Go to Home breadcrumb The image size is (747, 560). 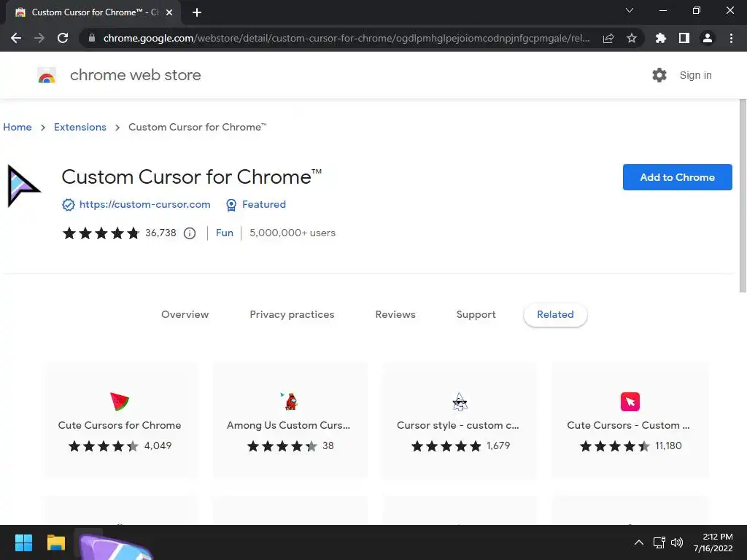pyautogui.click(x=18, y=127)
